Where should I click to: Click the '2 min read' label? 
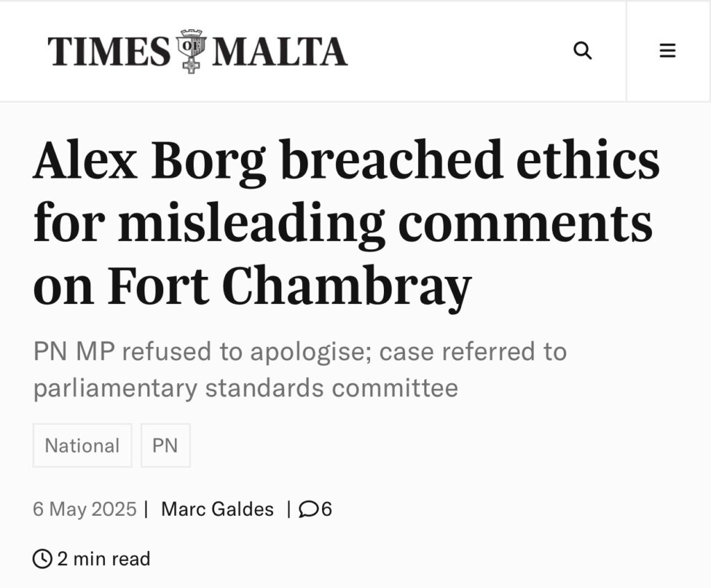pos(103,558)
